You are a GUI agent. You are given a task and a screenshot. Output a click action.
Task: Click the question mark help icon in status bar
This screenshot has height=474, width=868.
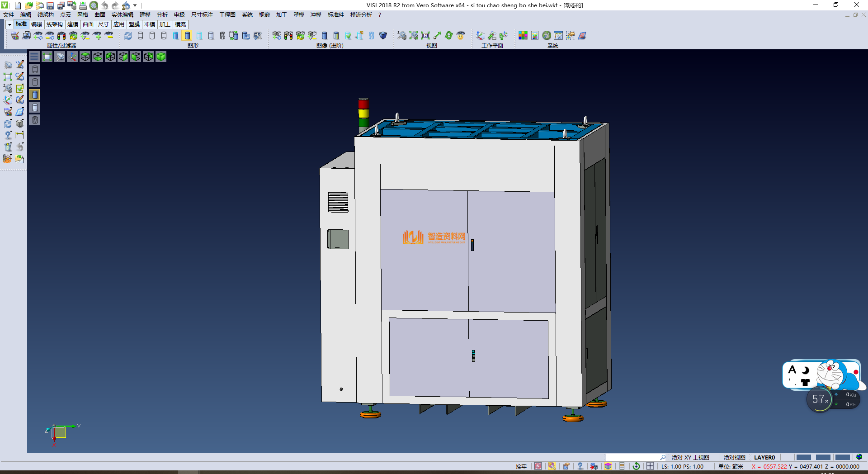coord(580,466)
